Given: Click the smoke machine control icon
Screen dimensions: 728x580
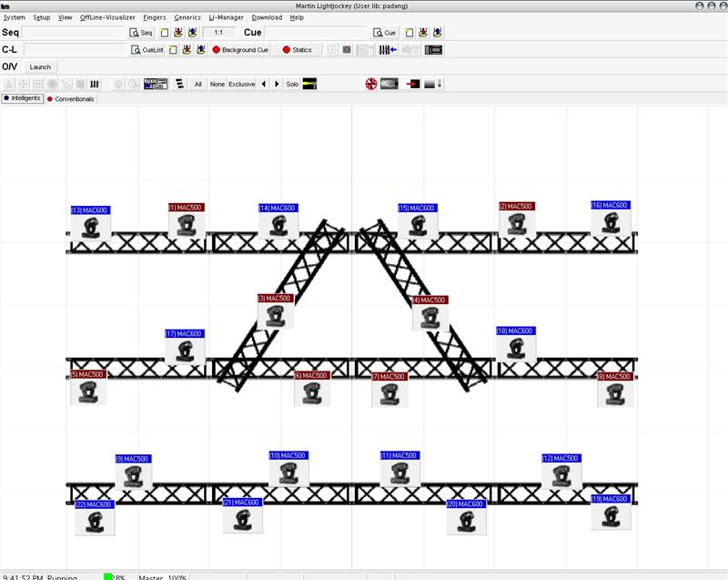Looking at the screenshot, I should [389, 84].
